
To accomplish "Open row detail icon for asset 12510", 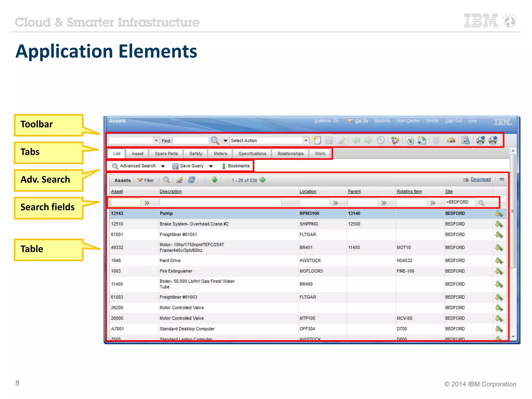I will (499, 224).
